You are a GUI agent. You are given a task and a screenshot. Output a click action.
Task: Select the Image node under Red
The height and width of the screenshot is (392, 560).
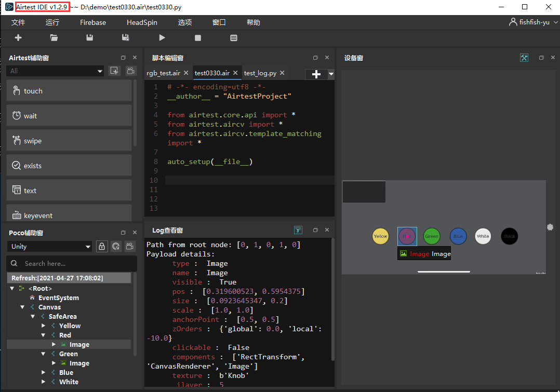click(x=79, y=345)
